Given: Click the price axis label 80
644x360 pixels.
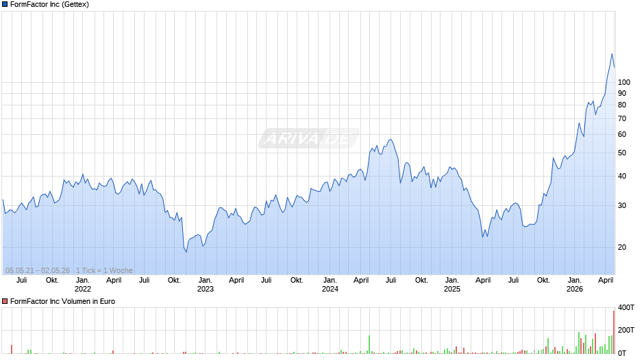Looking at the screenshot, I should pos(622,105).
